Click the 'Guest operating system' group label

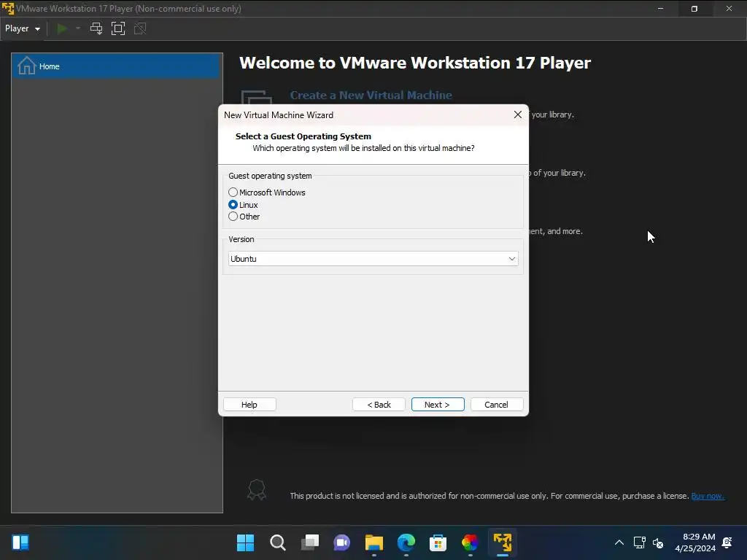270,176
